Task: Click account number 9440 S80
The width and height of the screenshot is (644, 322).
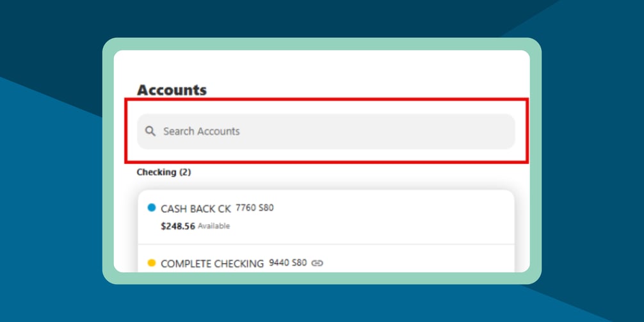Action: point(287,262)
